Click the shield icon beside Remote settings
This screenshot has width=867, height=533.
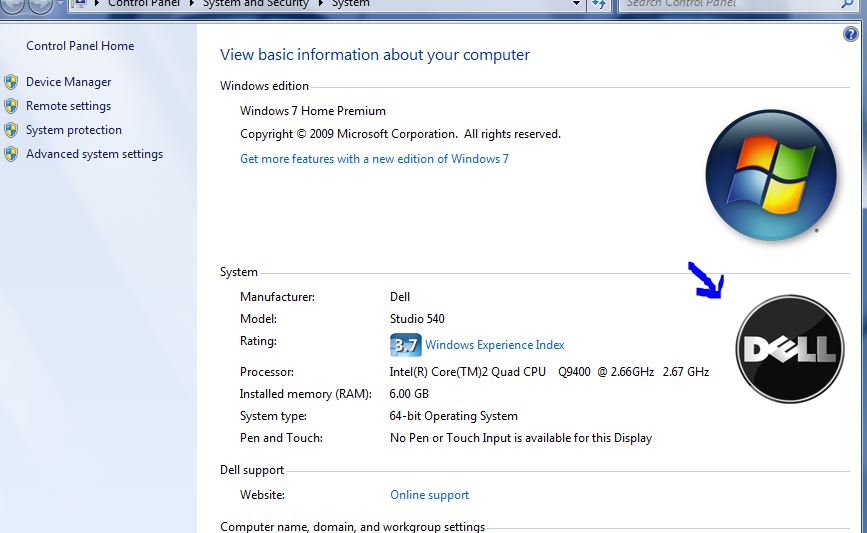(11, 106)
